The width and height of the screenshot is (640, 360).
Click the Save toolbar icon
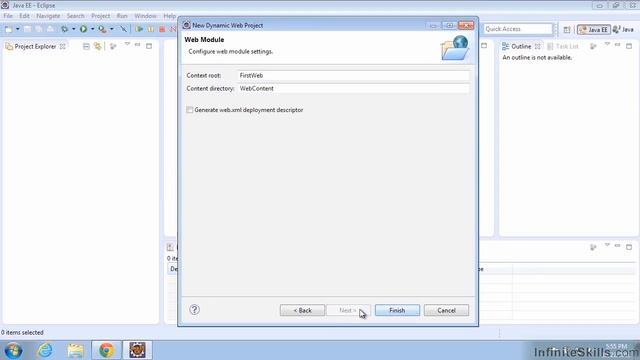[27, 29]
